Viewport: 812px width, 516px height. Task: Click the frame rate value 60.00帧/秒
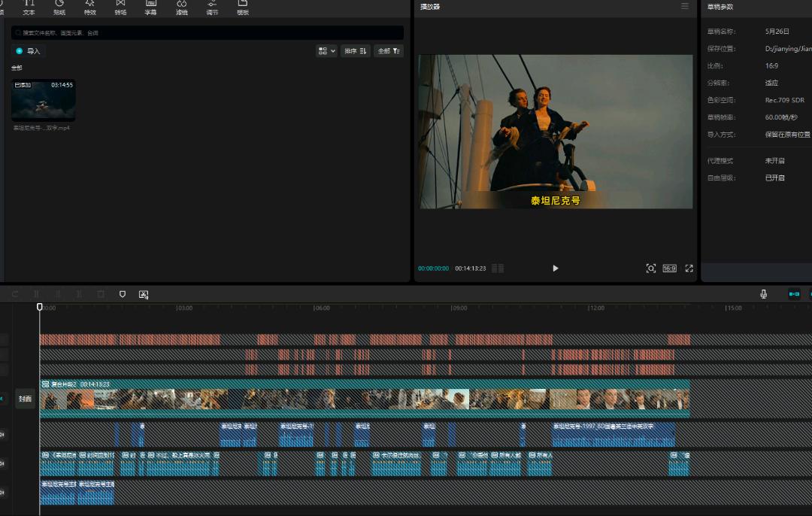(781, 117)
